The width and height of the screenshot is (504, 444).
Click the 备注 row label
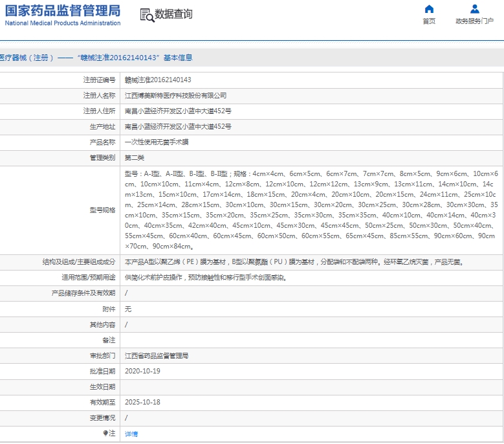pos(109,340)
